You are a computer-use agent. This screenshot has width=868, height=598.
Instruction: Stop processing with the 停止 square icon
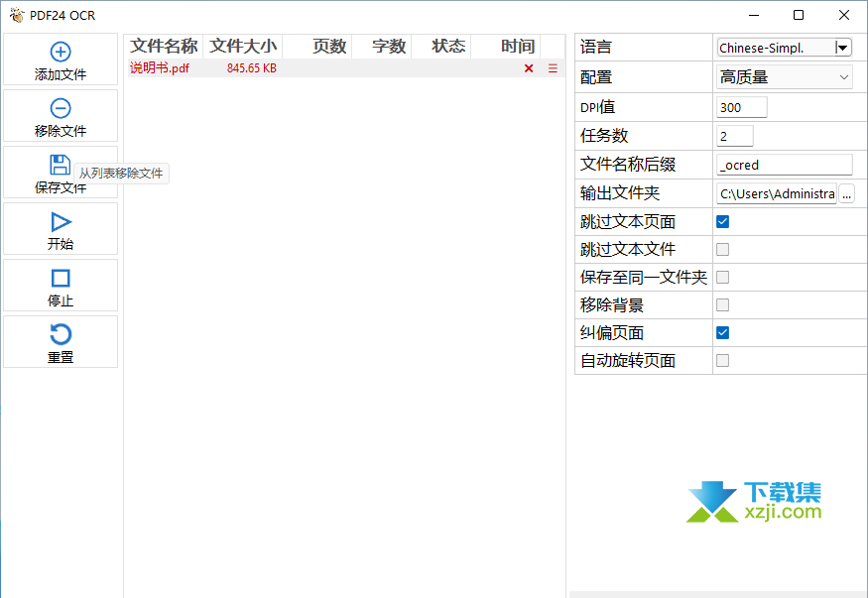[x=61, y=279]
